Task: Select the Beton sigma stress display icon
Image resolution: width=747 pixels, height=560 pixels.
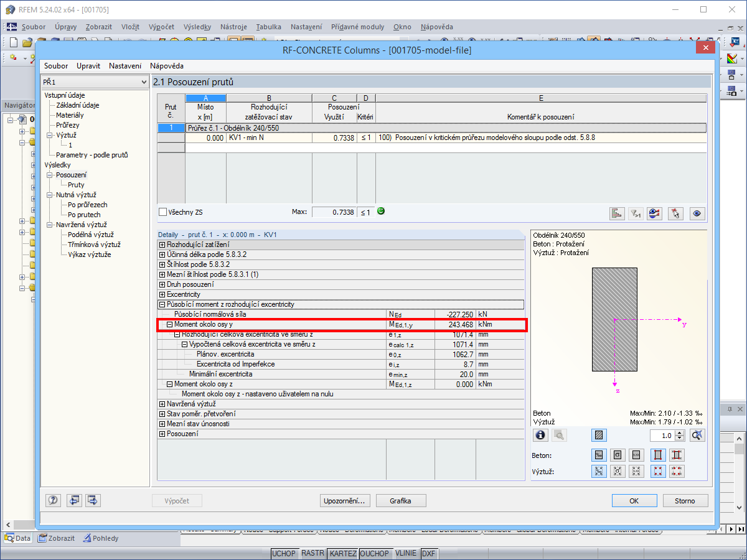Action: tap(618, 455)
